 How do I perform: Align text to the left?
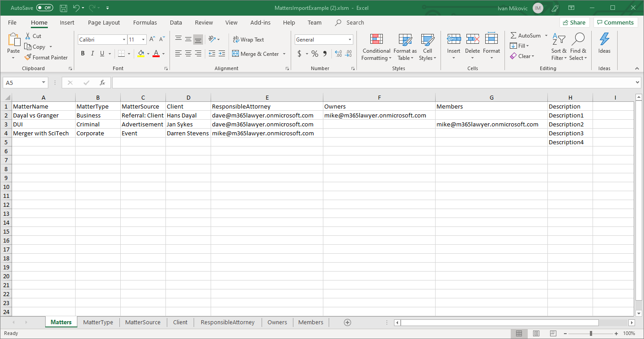click(x=178, y=54)
